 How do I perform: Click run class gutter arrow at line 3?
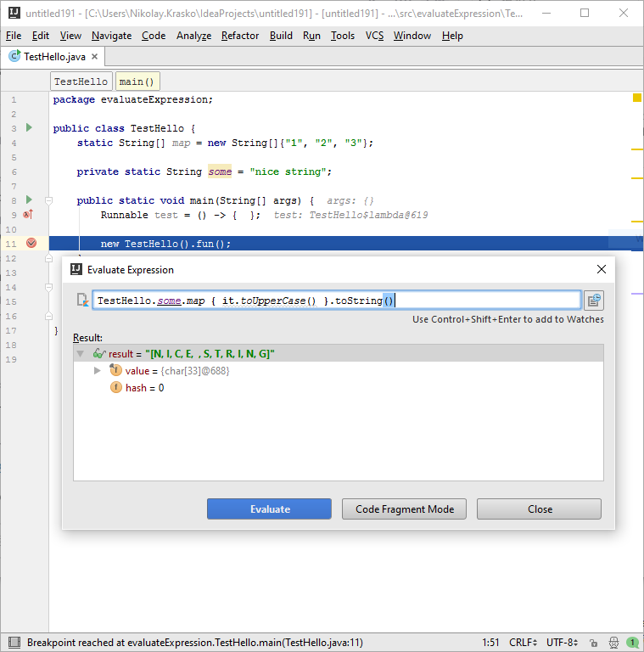(29, 127)
